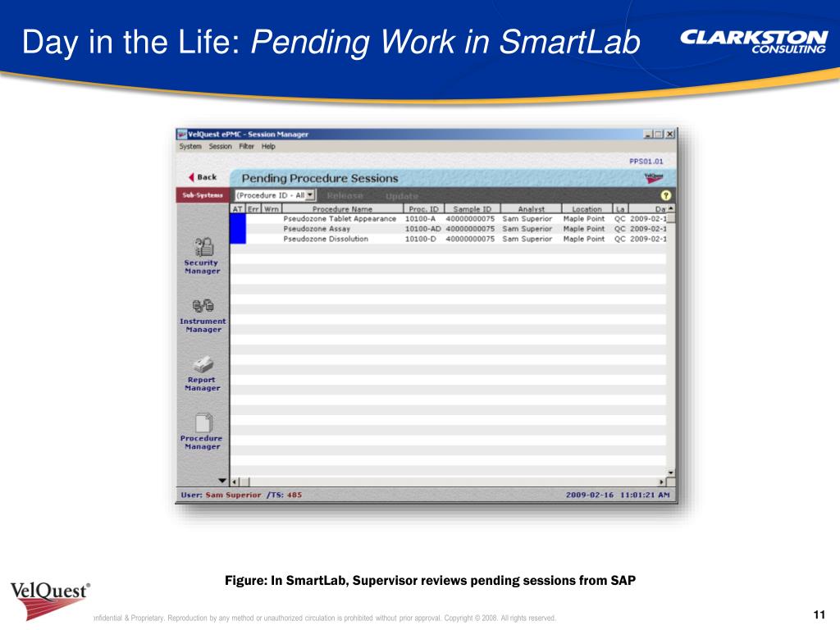Click the VelQuest logo in the slide footer
This screenshot has height=630, width=840.
[50, 600]
